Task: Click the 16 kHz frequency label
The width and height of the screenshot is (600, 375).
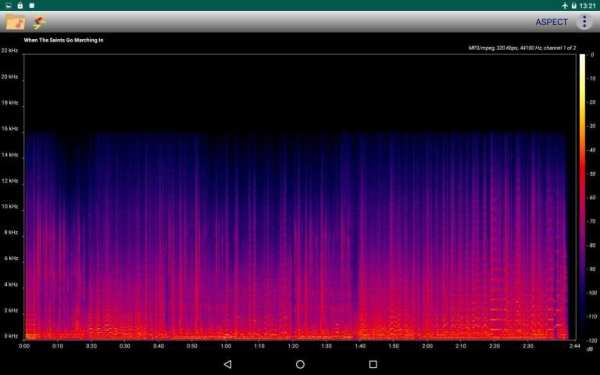Action: 9,129
